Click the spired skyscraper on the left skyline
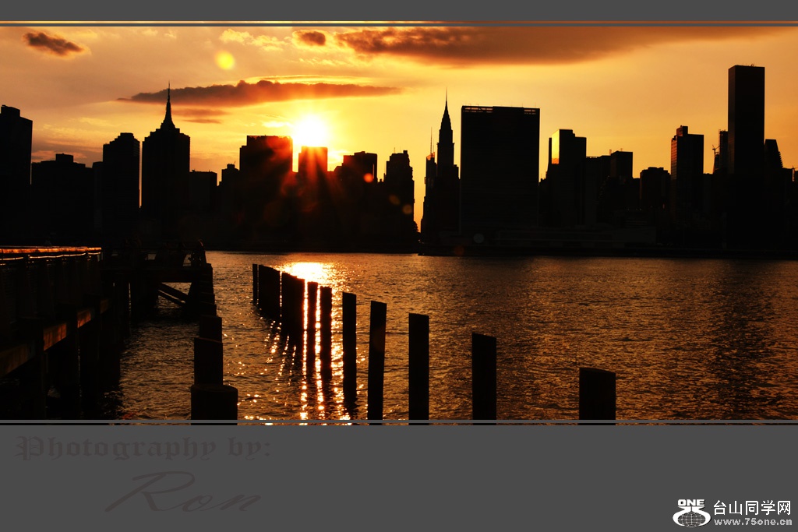The height and width of the screenshot is (532, 798). point(166,156)
